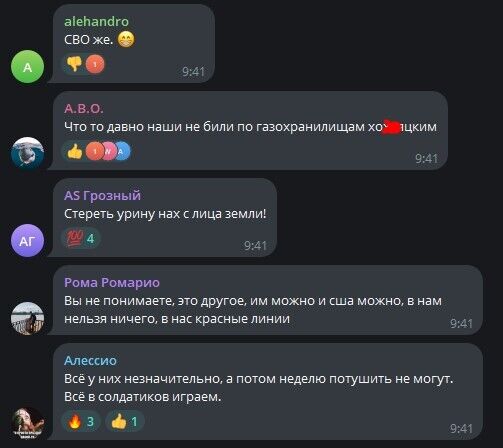Open Алессио's profile picture
This screenshot has width=503, height=448.
point(28,423)
